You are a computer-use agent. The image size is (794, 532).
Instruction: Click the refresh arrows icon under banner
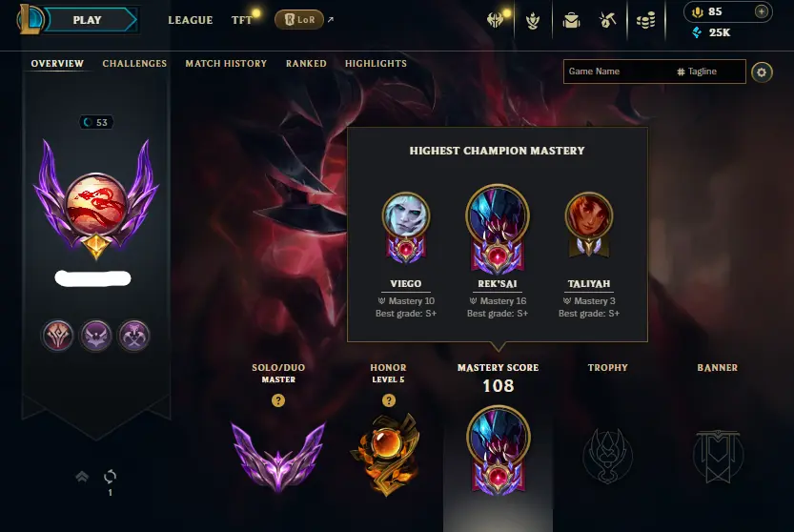[x=110, y=477]
